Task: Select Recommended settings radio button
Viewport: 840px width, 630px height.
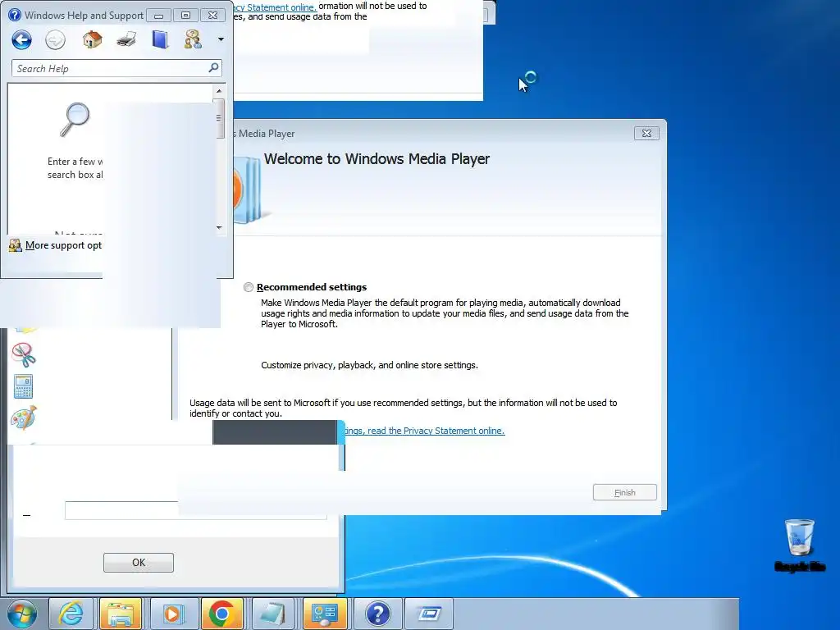Action: coord(249,287)
